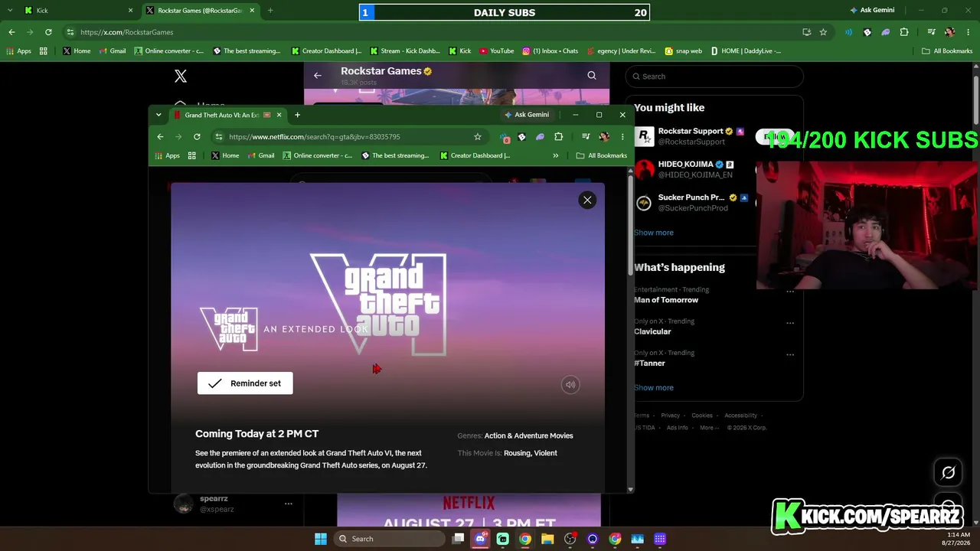The width and height of the screenshot is (980, 551).
Task: Open Gmail bookmark in the Netflix window
Action: coord(260,155)
